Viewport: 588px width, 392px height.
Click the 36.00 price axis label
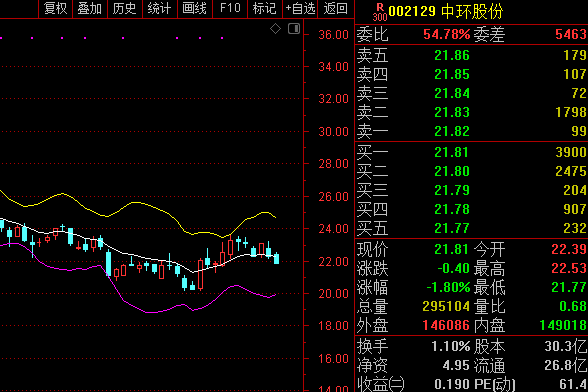333,35
